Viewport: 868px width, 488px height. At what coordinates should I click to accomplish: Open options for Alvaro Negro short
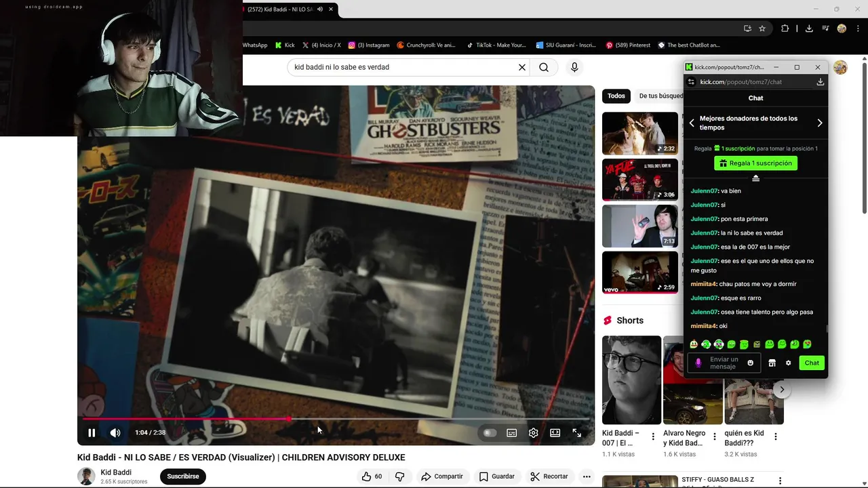(x=714, y=436)
